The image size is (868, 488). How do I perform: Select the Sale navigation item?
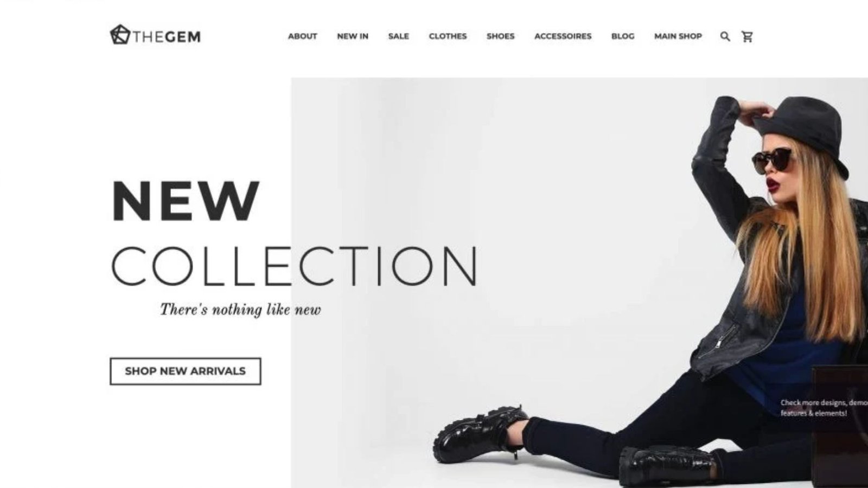pyautogui.click(x=398, y=36)
